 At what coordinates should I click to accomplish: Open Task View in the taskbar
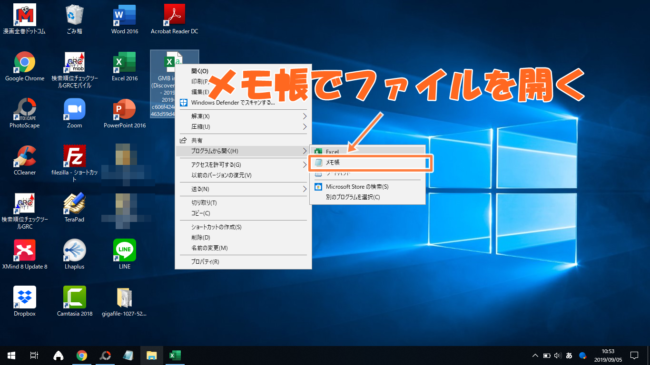point(34,355)
